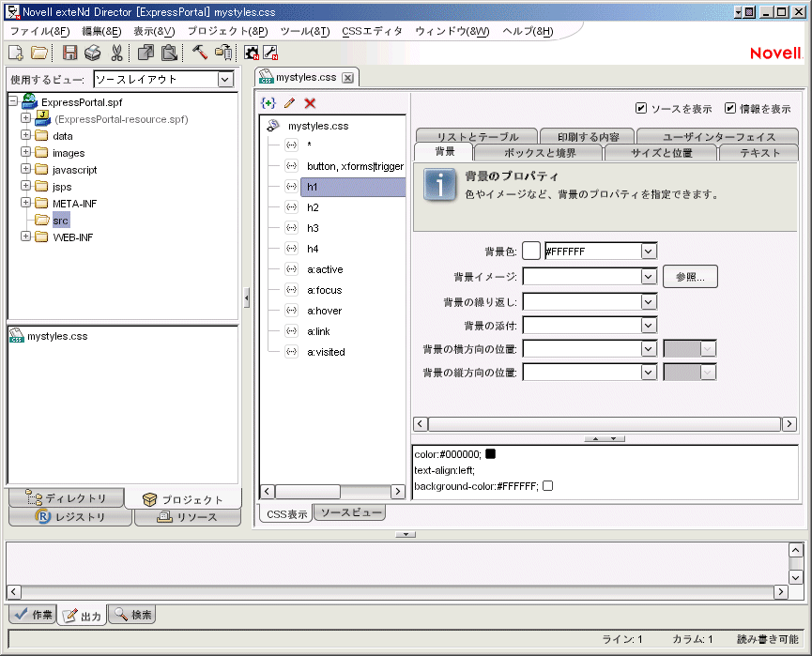Open the Directory tab button
The image size is (812, 656).
tap(67, 498)
